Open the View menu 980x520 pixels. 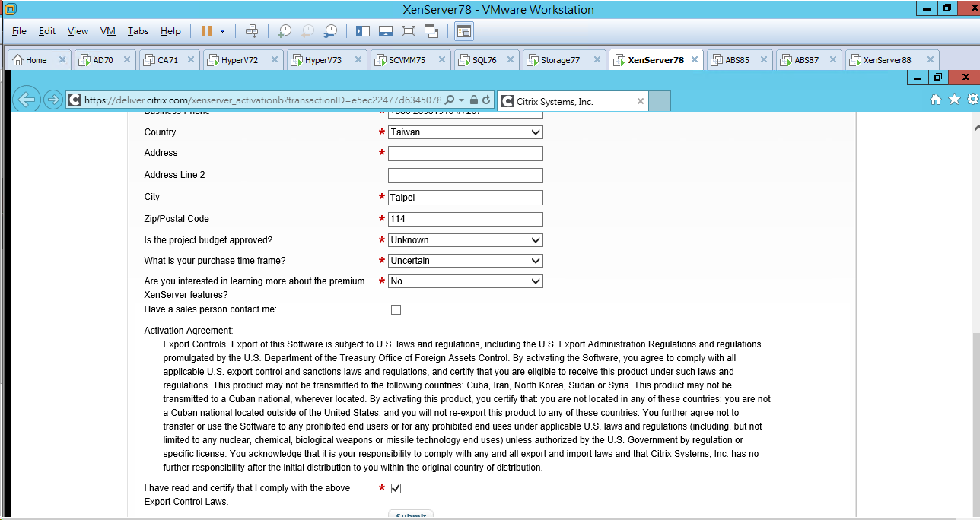78,31
